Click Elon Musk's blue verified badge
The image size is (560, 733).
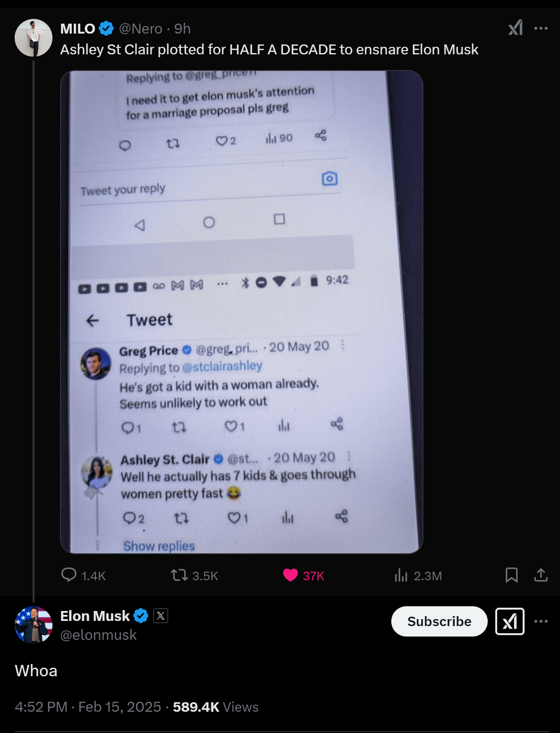[141, 616]
